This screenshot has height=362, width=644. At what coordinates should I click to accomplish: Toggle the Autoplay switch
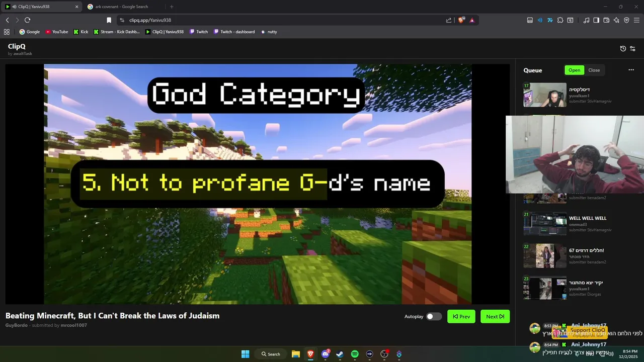(x=434, y=316)
